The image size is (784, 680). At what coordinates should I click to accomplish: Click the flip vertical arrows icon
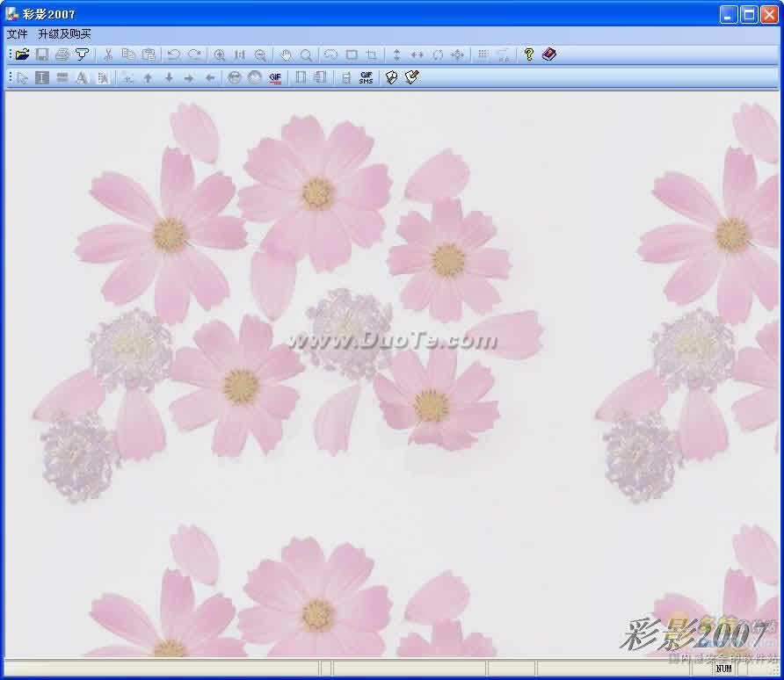[396, 54]
